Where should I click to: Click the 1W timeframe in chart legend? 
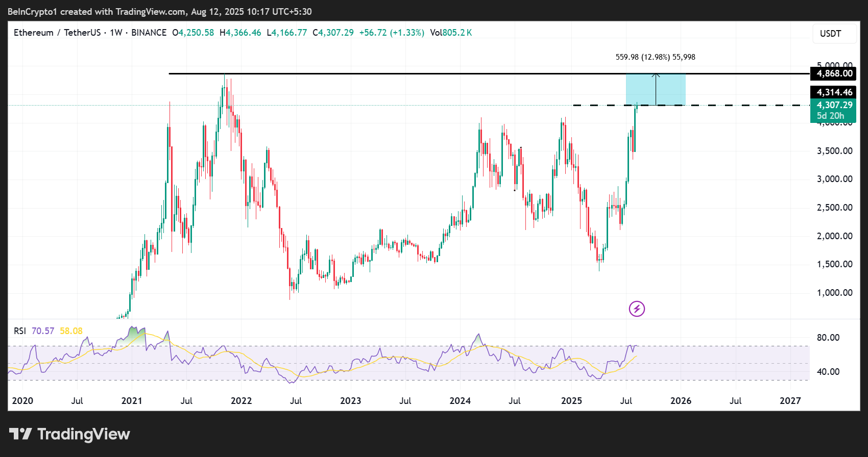(x=116, y=33)
